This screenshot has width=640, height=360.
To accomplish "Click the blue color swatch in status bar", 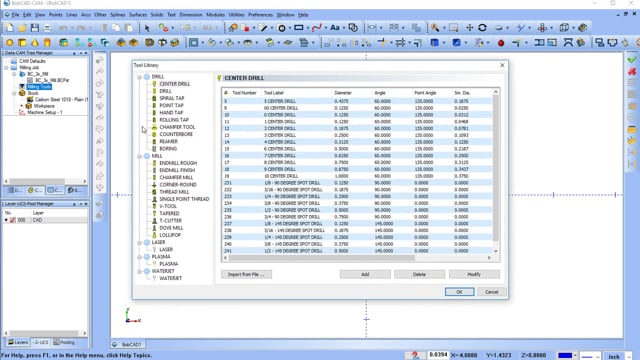I will click(x=565, y=356).
